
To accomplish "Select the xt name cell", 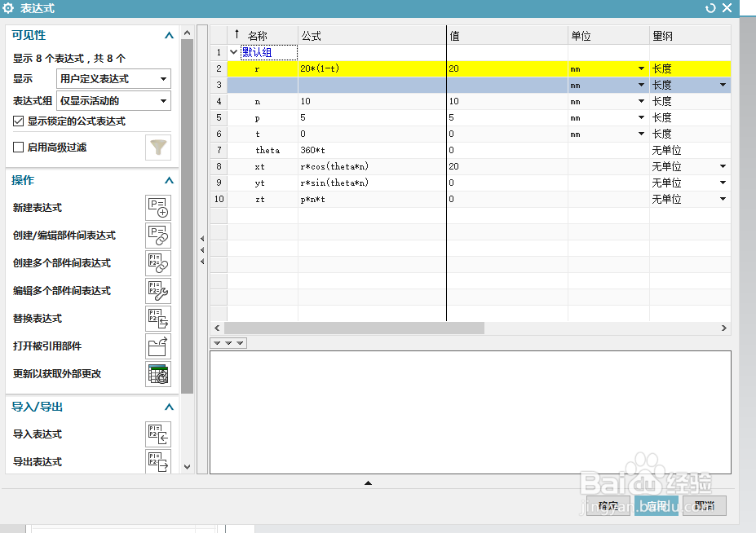I will tap(263, 166).
